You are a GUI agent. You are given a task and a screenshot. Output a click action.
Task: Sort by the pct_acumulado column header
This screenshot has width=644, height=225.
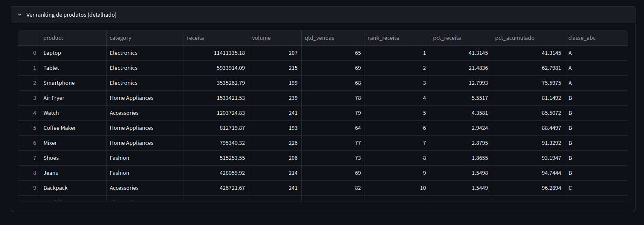point(528,38)
